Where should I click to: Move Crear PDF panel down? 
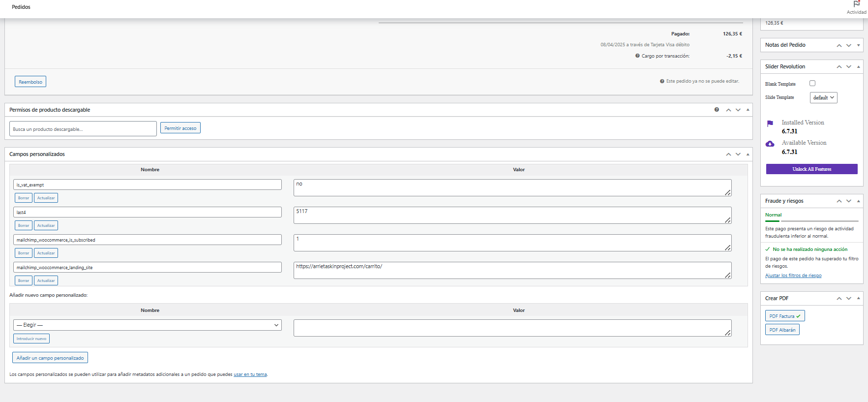tap(849, 299)
